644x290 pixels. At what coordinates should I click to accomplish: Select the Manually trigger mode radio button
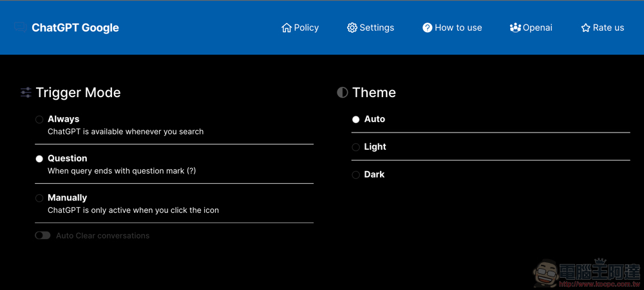(x=39, y=198)
